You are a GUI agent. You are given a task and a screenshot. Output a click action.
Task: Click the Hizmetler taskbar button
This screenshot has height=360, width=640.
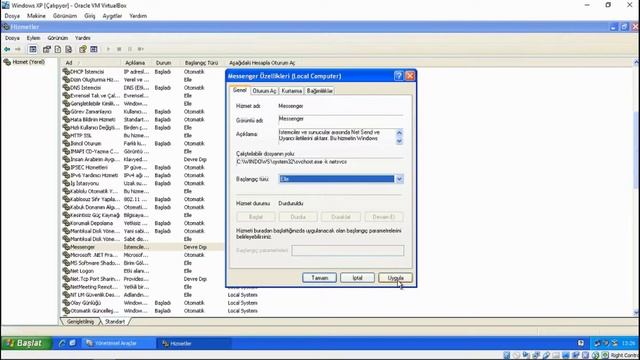pyautogui.click(x=194, y=343)
